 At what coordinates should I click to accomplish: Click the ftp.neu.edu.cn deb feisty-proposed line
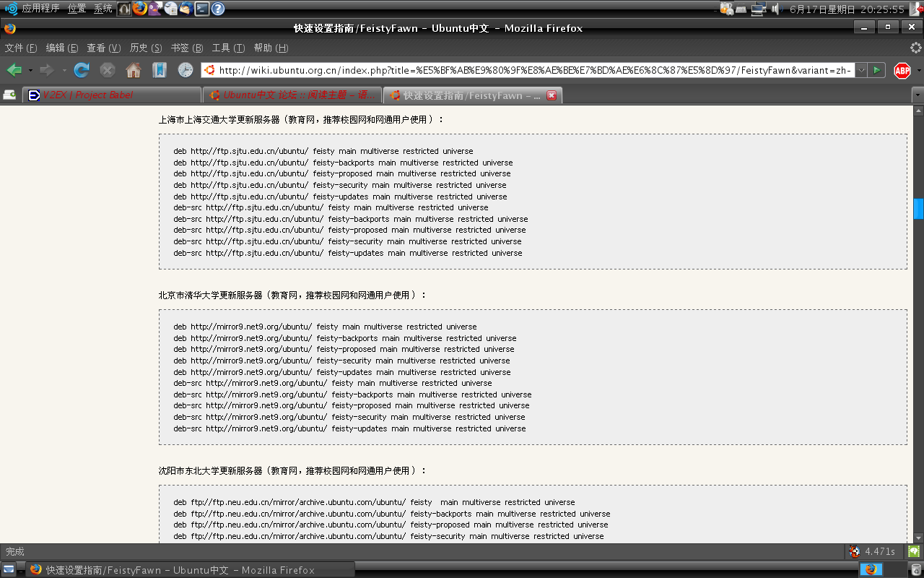pyautogui.click(x=391, y=525)
